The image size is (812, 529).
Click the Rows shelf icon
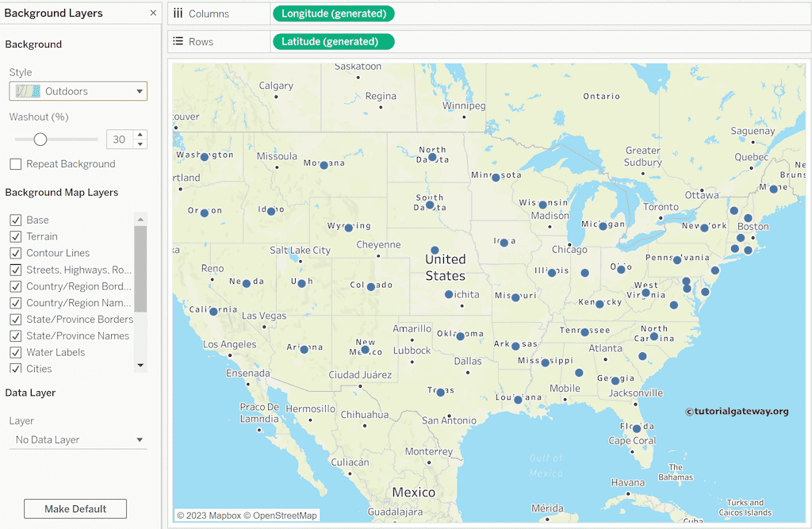coord(178,41)
